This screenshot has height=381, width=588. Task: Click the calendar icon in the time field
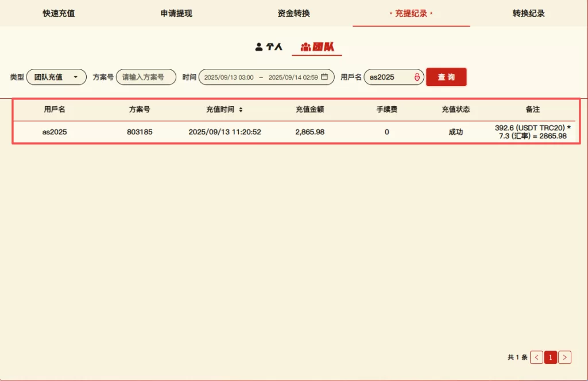pyautogui.click(x=324, y=77)
